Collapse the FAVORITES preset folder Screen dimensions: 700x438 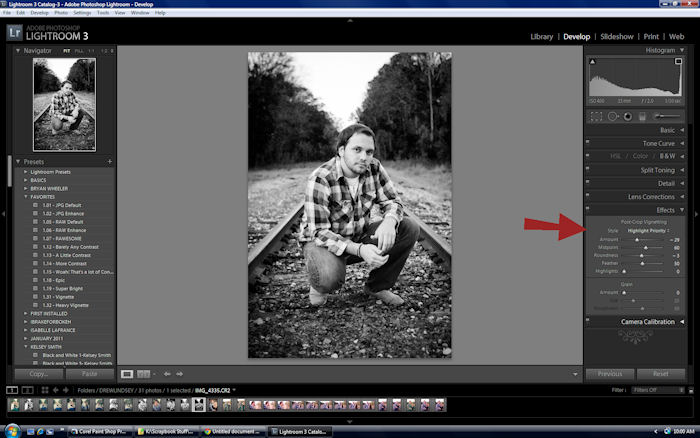click(x=26, y=197)
